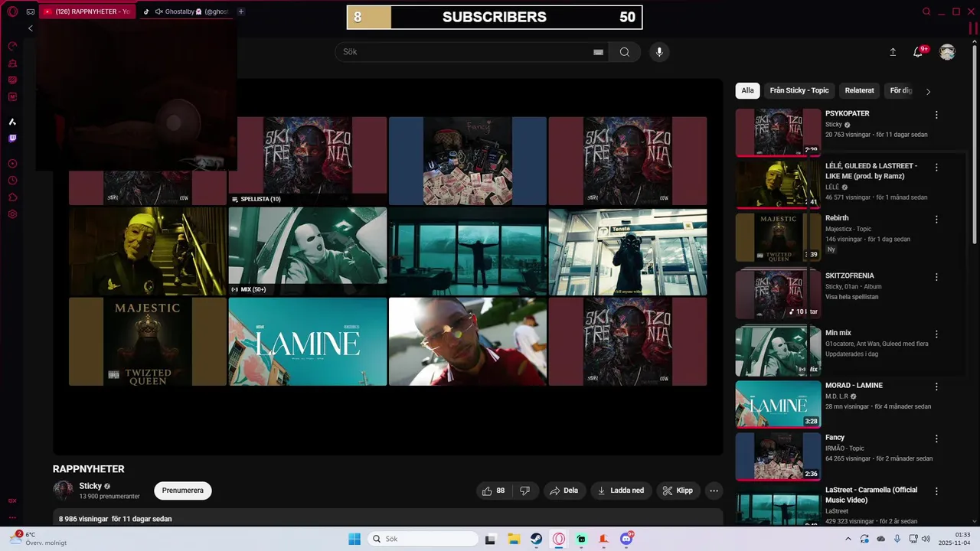Select the För dig filter chip

pos(901,90)
